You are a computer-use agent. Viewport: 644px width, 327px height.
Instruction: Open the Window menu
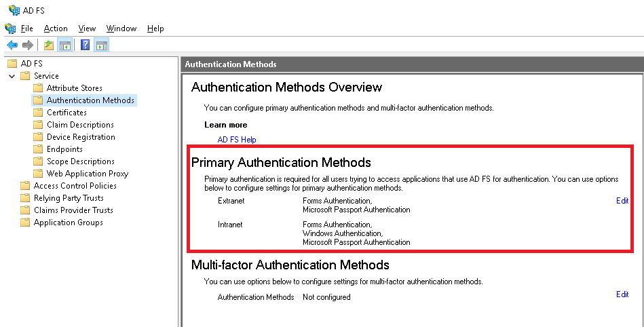pyautogui.click(x=121, y=28)
